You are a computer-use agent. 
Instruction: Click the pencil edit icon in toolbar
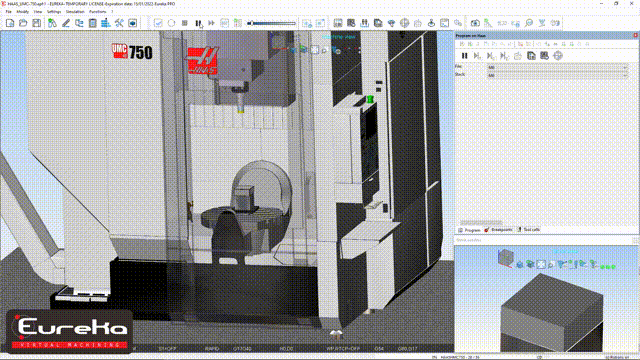[x=66, y=23]
